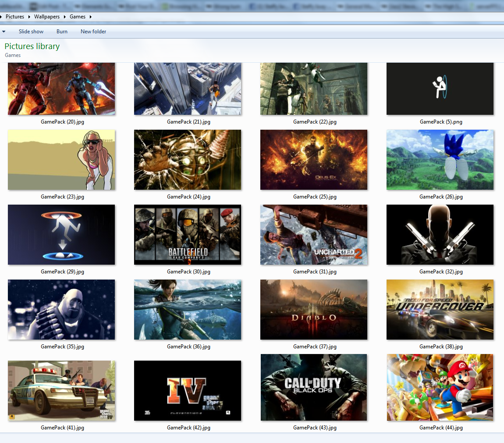
Task: Select GamePack (29).jpg Portal thumbnail
Action: click(61, 235)
